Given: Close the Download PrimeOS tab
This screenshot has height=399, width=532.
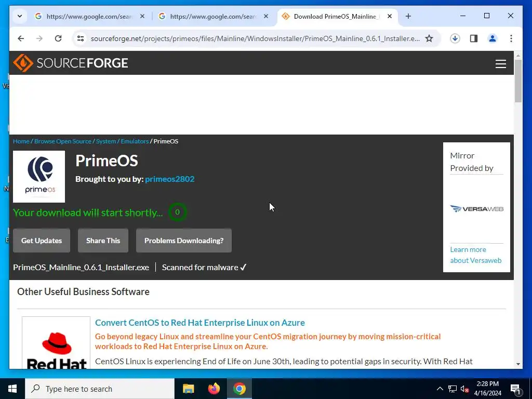Looking at the screenshot, I should [x=390, y=16].
